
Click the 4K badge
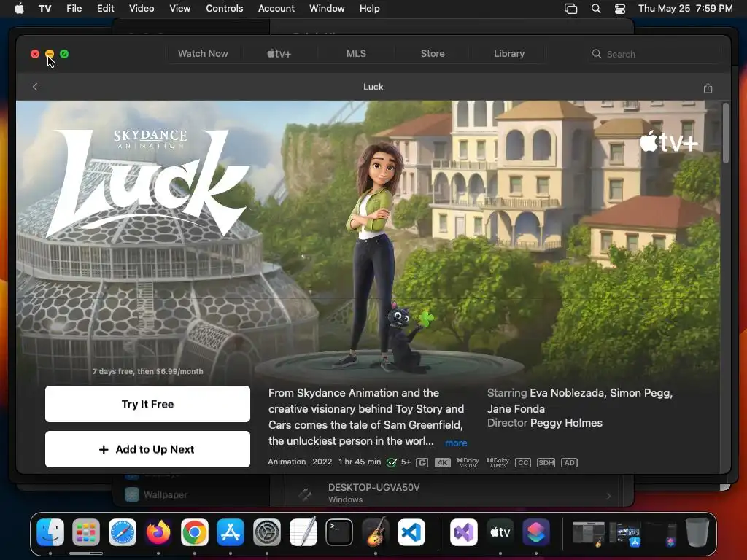point(443,462)
